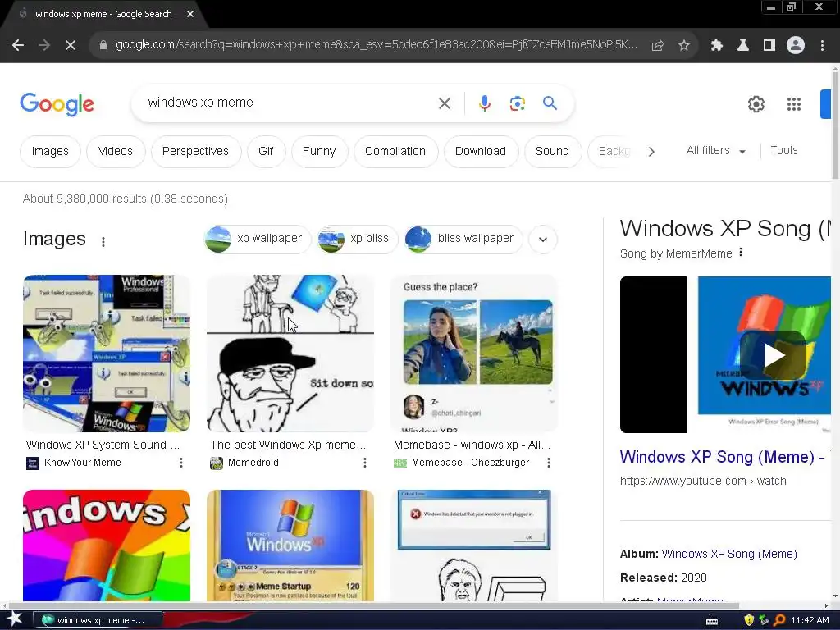Switch to the Images filter
Screen dimensions: 840x630
[x=50, y=152]
